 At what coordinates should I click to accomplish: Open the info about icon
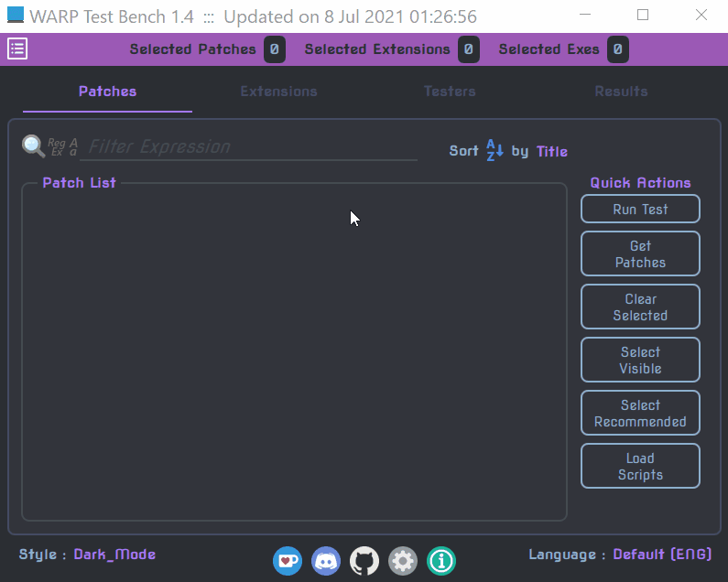pos(441,561)
